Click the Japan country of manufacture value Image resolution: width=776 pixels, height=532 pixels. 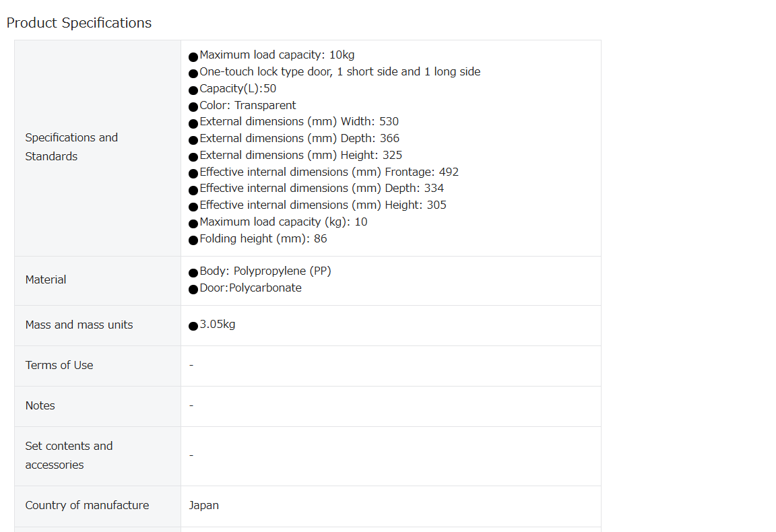tap(203, 506)
